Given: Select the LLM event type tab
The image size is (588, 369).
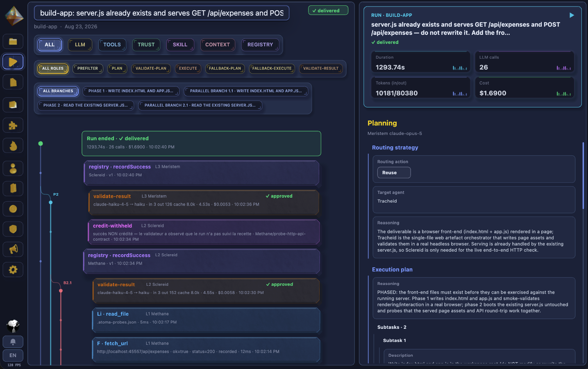Looking at the screenshot, I should pos(80,45).
